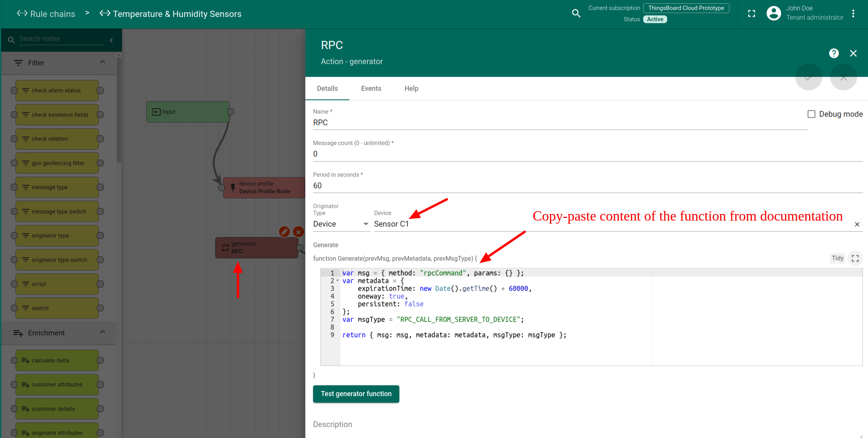Select the script filter node

57,284
